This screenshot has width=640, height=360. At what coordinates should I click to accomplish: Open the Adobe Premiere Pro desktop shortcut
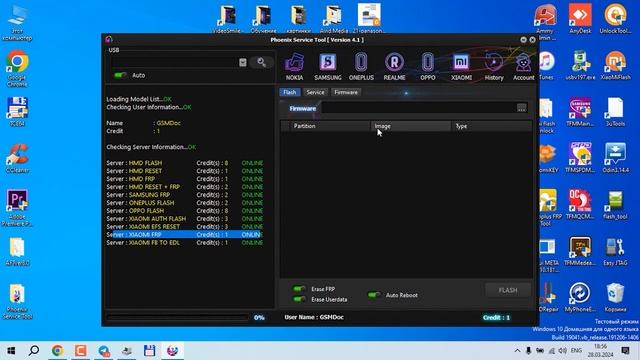(x=17, y=207)
